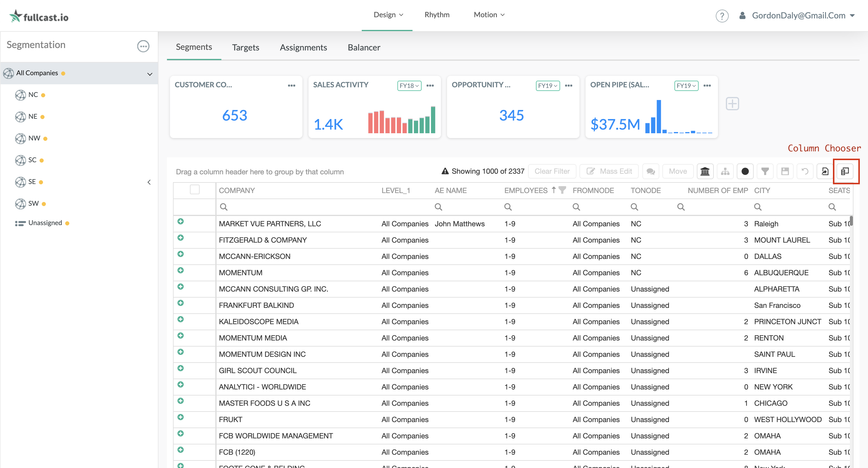The height and width of the screenshot is (468, 868).
Task: Switch to the Segments tab
Action: pos(194,47)
